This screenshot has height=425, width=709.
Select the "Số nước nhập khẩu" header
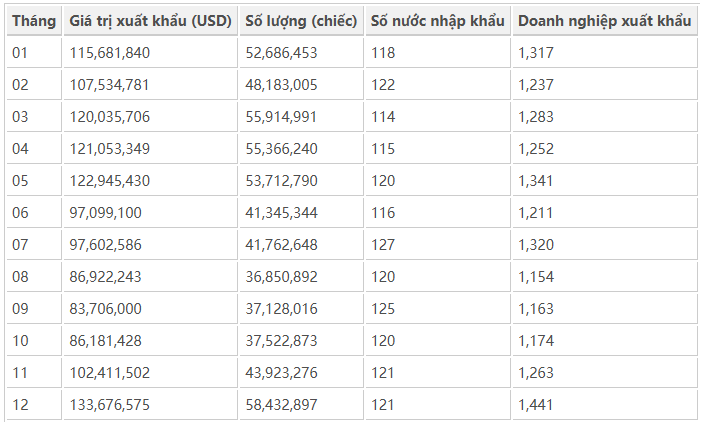[x=436, y=21]
